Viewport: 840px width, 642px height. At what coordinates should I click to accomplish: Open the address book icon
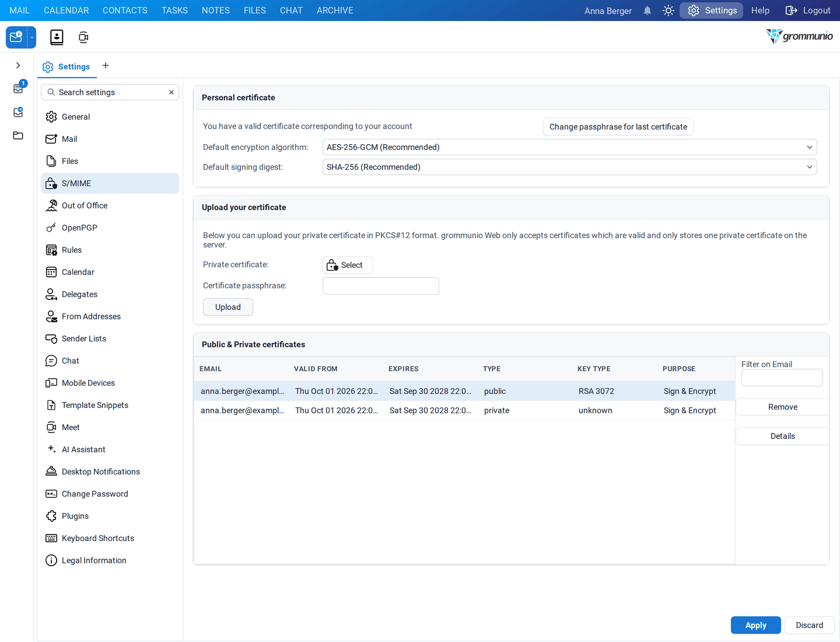click(x=57, y=37)
